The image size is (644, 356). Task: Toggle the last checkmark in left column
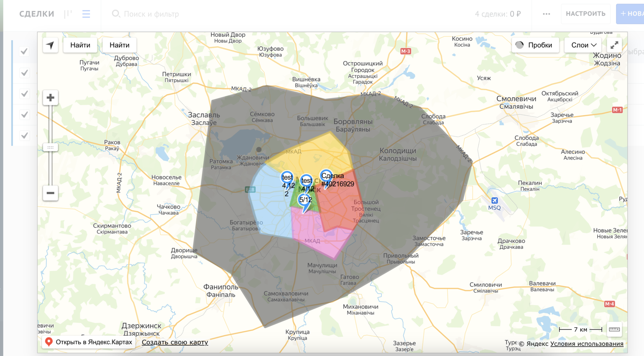pyautogui.click(x=24, y=136)
